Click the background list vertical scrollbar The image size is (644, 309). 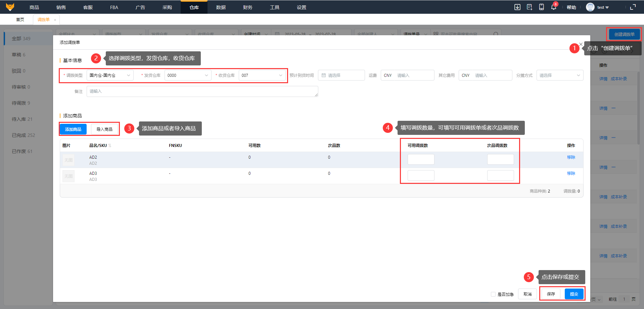click(x=639, y=107)
